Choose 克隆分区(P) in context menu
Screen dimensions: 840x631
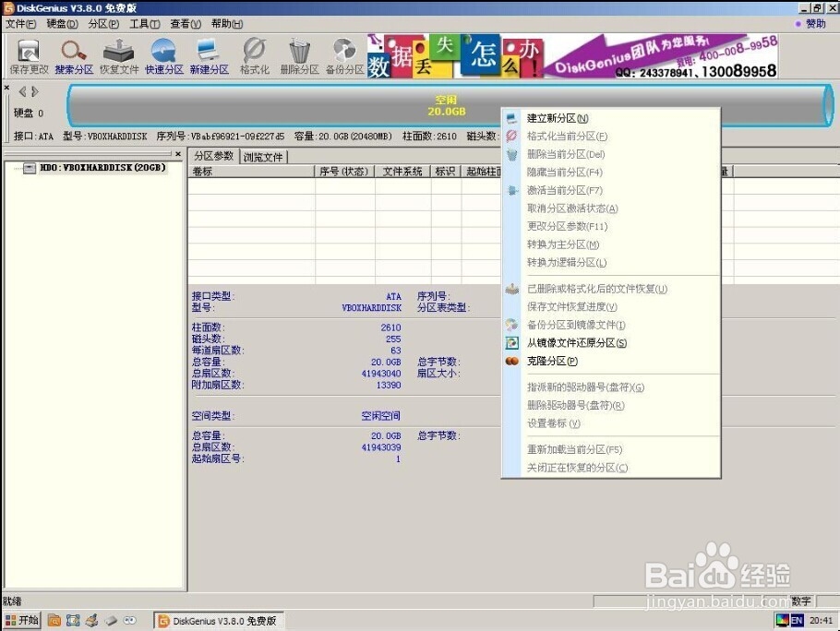(x=611, y=362)
